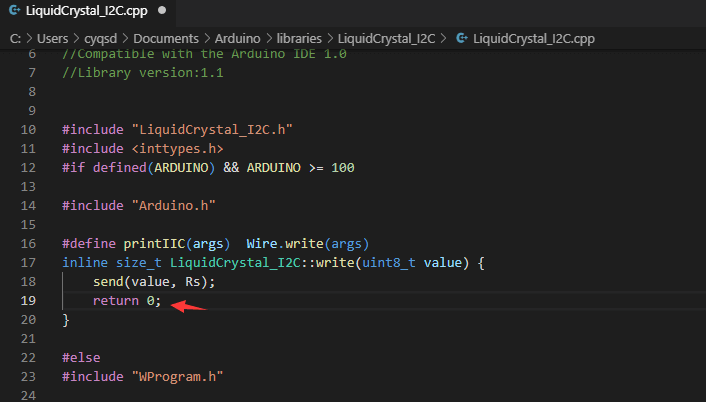
Task: Click line number 17 in the gutter
Action: coord(28,262)
